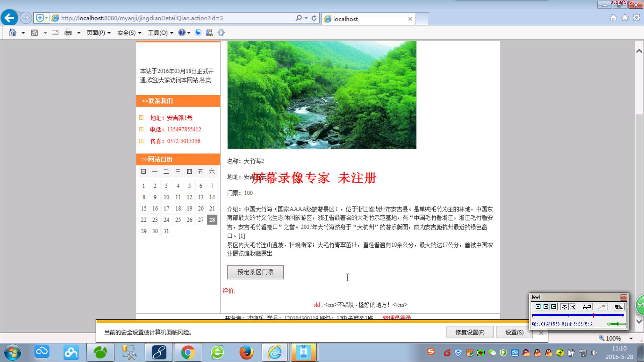Open a new blank tab

tap(422, 19)
